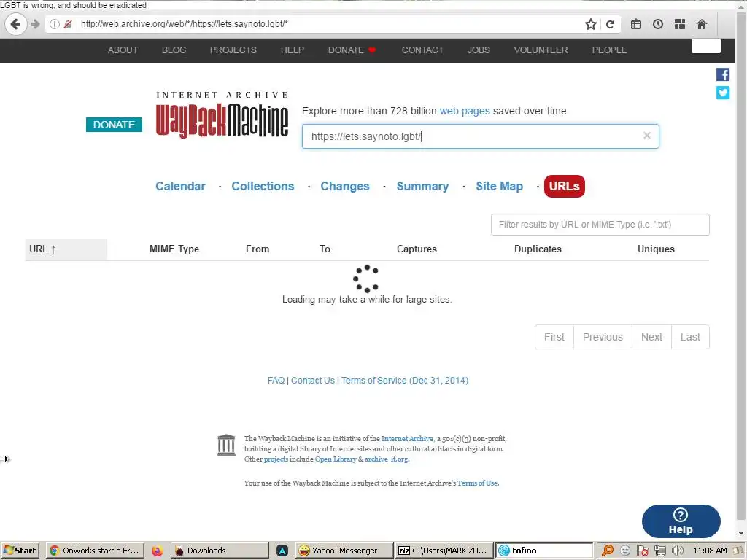Sort table by MIME Type column header

(x=174, y=249)
